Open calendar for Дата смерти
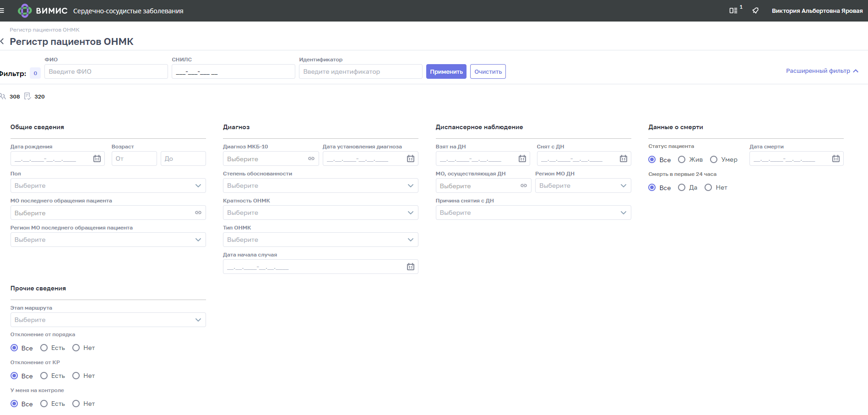The width and height of the screenshot is (868, 415). (x=836, y=158)
